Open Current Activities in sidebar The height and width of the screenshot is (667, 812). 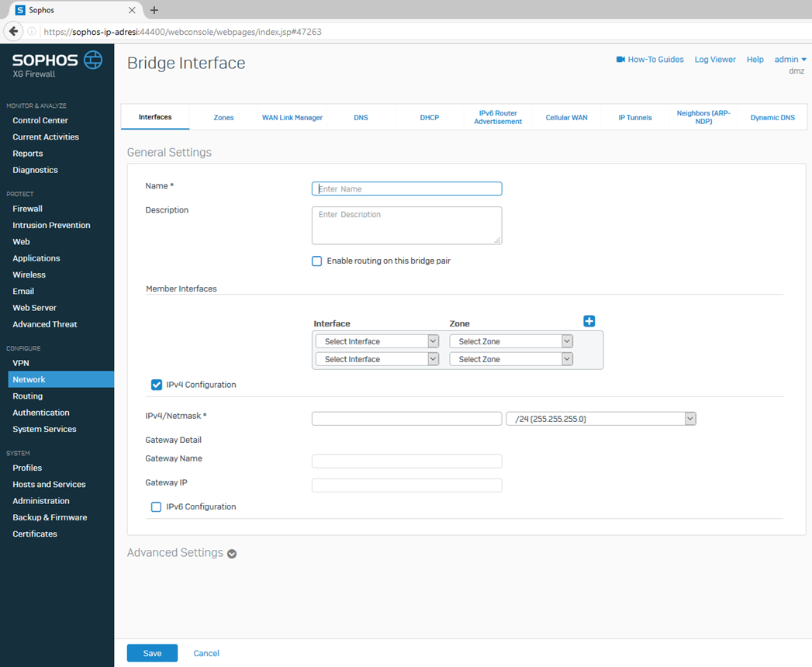point(46,137)
